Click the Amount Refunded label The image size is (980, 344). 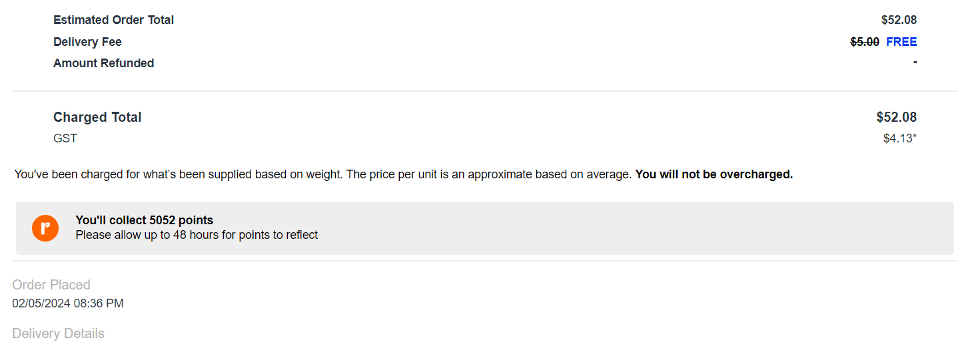103,63
